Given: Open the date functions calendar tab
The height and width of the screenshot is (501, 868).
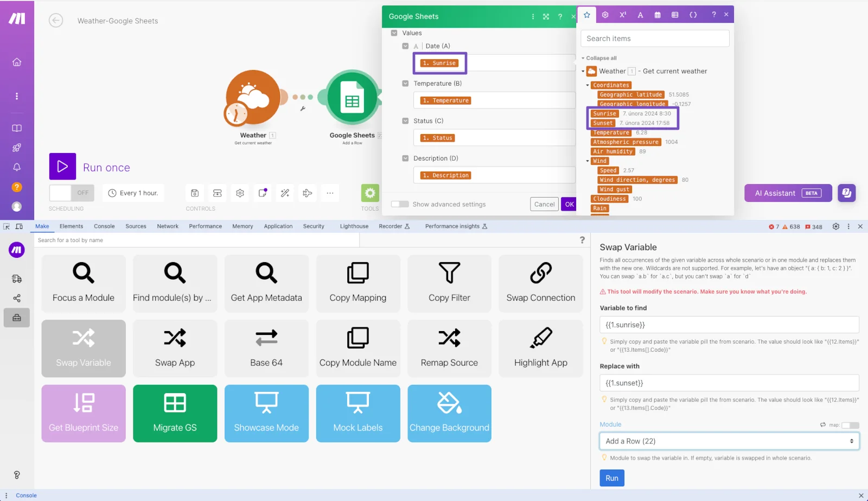Looking at the screenshot, I should (x=658, y=15).
